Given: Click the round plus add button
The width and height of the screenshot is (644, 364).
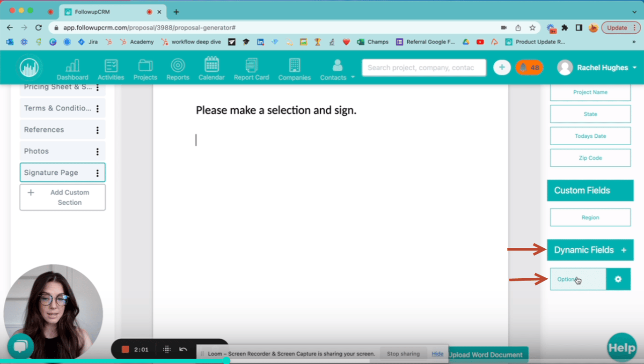Looking at the screenshot, I should click(502, 67).
